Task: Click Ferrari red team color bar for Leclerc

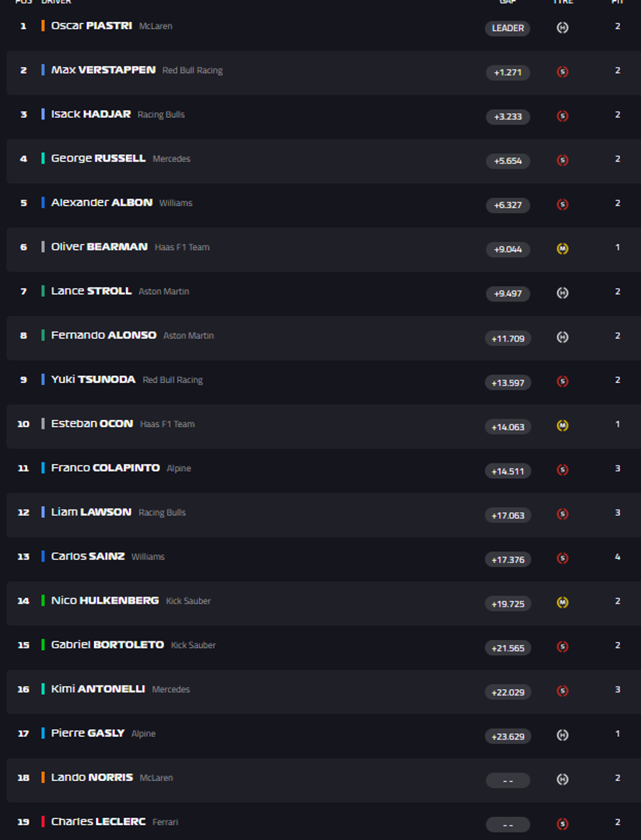Action: [x=43, y=821]
